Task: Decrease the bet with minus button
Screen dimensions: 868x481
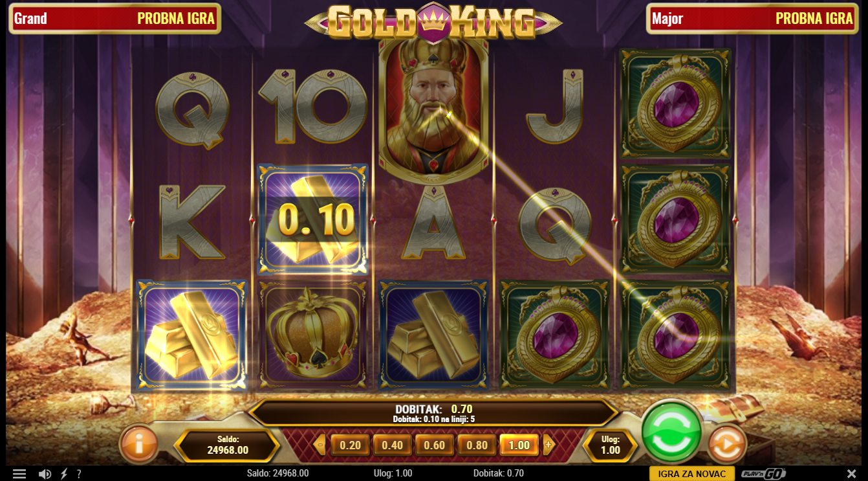Action: pos(320,445)
